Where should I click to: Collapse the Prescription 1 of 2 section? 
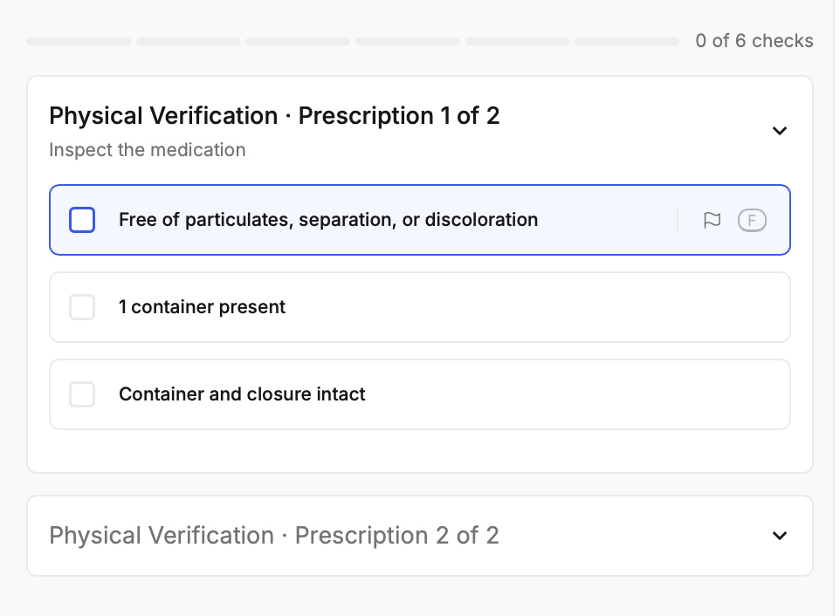pyautogui.click(x=780, y=131)
